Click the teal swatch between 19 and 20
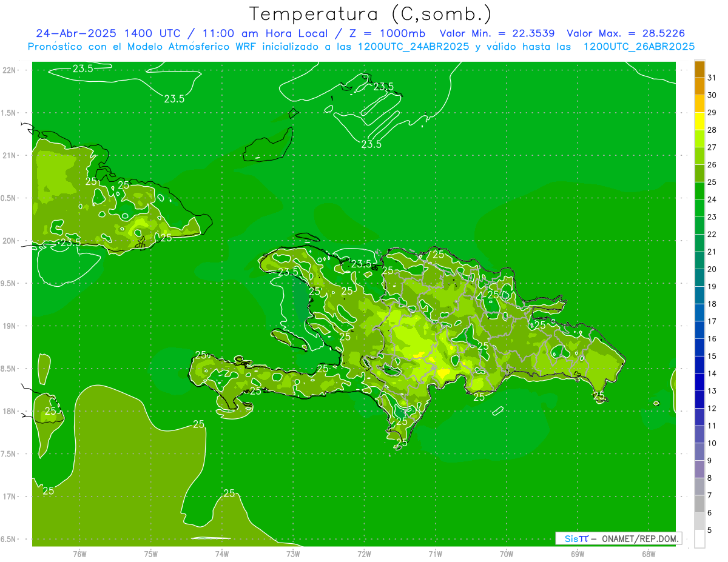728x562 pixels. 699,278
